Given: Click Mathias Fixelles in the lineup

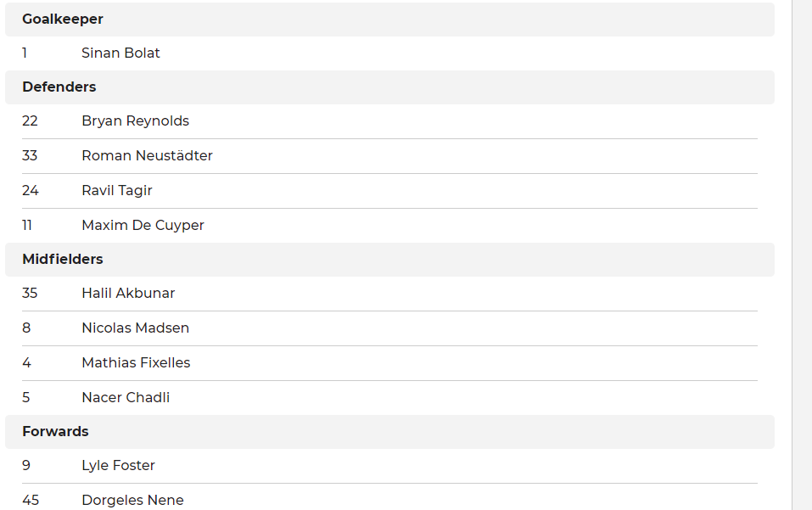Looking at the screenshot, I should point(136,363).
